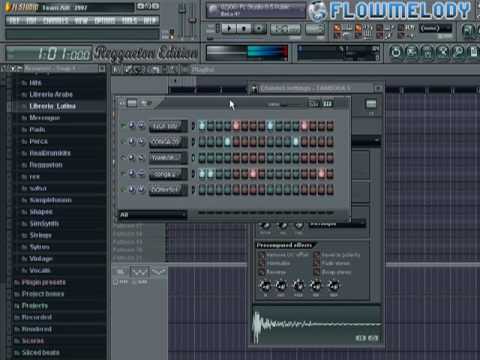Image resolution: width=480 pixels, height=360 pixels.
Task: Expand the Strings folder in browser
Action: [40, 235]
